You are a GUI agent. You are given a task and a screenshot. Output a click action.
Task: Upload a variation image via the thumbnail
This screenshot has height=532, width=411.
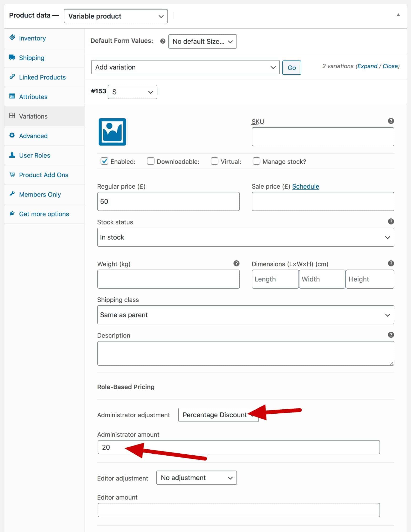112,132
